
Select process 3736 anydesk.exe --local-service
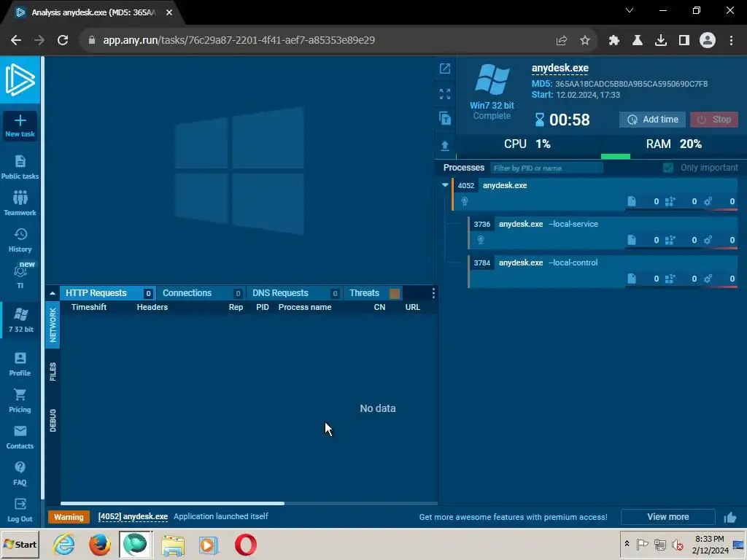coord(603,233)
